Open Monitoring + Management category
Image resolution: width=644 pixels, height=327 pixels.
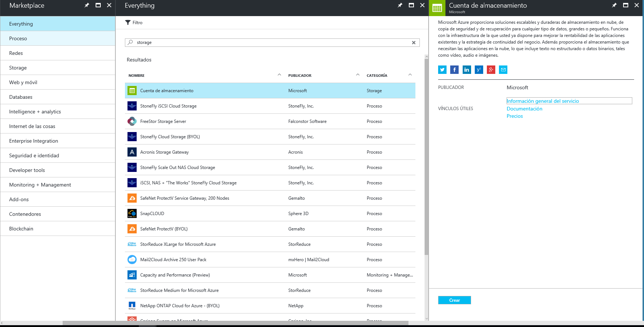click(x=58, y=185)
